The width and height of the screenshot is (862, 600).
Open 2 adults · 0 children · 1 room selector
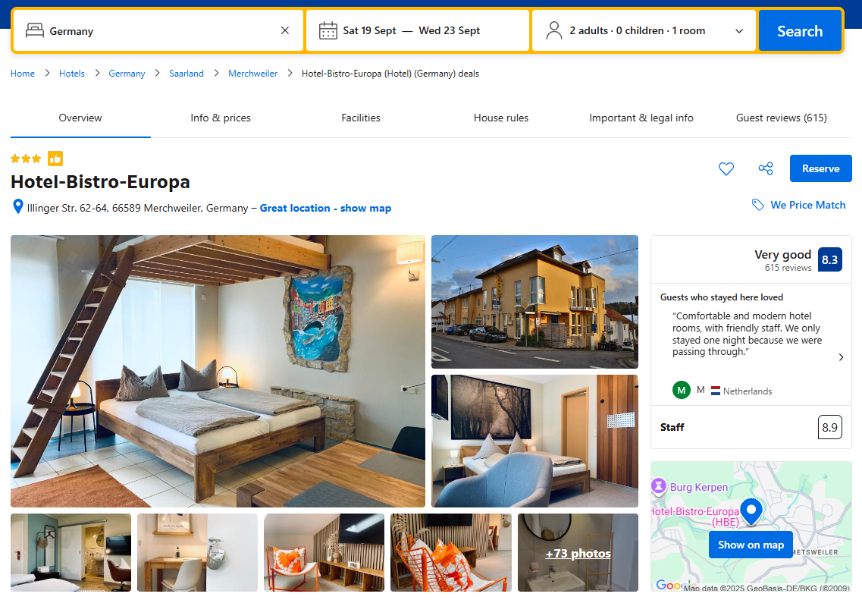point(644,31)
